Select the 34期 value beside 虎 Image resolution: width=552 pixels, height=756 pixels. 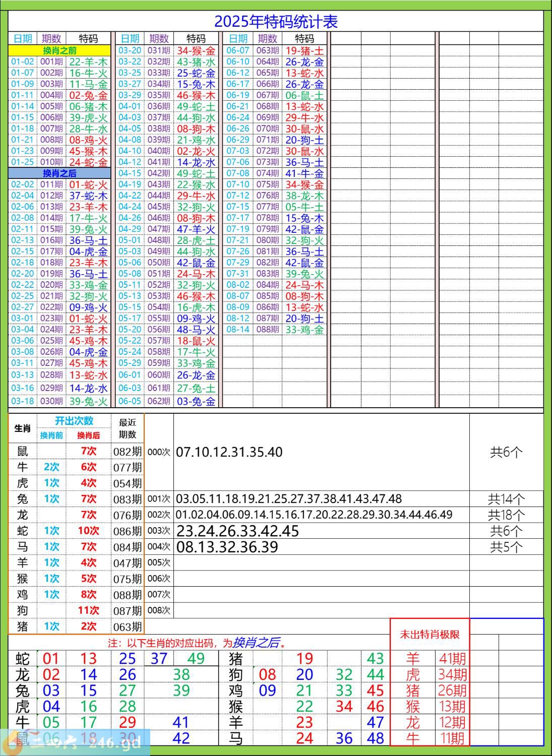(x=452, y=674)
